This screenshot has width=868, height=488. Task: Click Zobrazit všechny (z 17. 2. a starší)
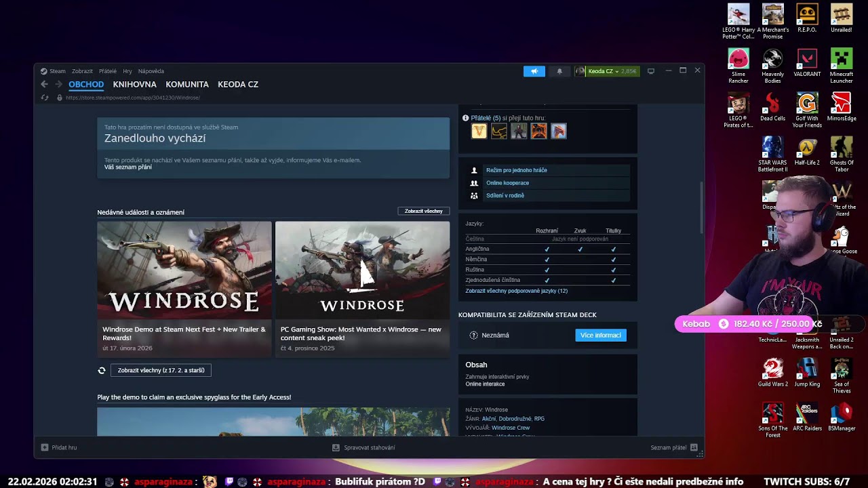point(161,370)
